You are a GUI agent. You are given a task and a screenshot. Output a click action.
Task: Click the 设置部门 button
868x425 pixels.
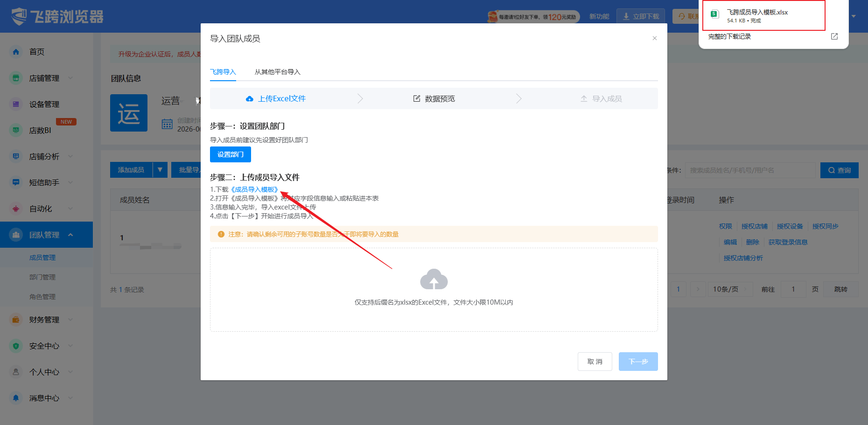[x=231, y=154]
